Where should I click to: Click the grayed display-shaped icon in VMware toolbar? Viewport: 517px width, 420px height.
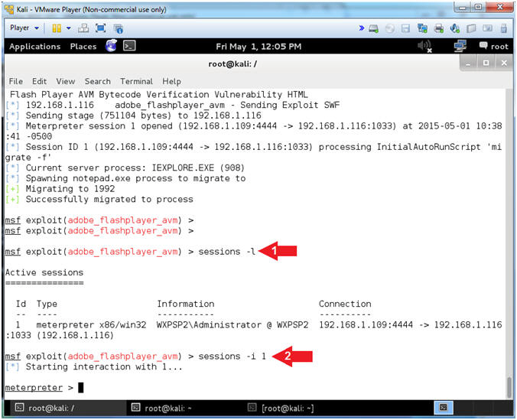point(487,28)
